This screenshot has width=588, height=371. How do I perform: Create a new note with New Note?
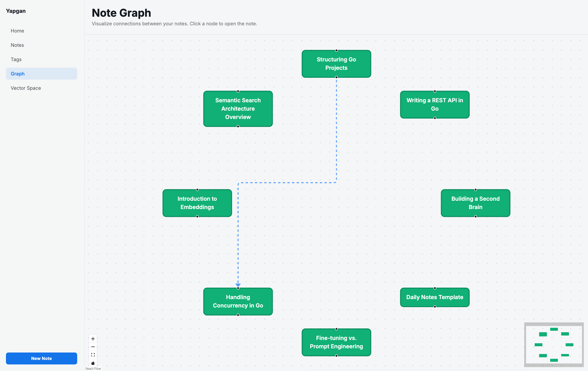[41, 358]
